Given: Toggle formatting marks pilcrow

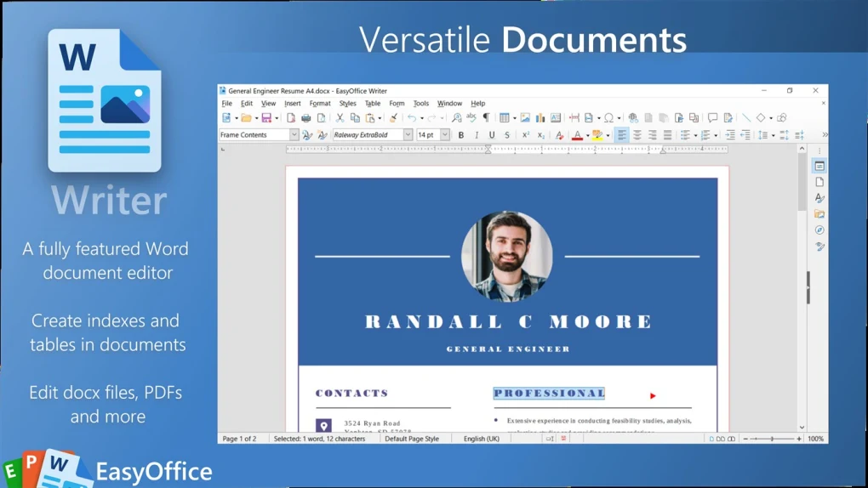Looking at the screenshot, I should [486, 118].
